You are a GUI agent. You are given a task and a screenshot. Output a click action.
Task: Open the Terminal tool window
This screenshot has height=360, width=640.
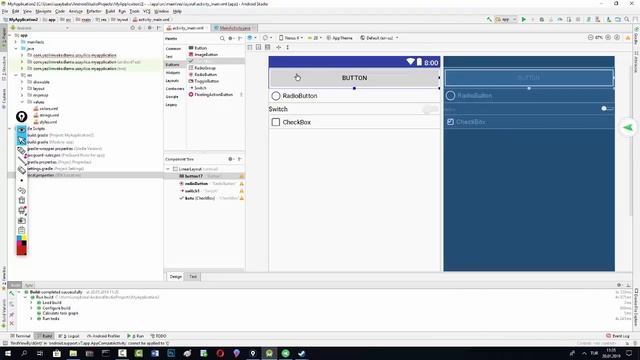tap(20, 336)
